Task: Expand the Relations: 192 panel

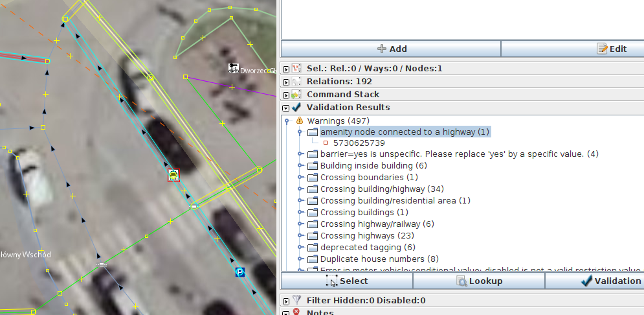Action: 286,82
